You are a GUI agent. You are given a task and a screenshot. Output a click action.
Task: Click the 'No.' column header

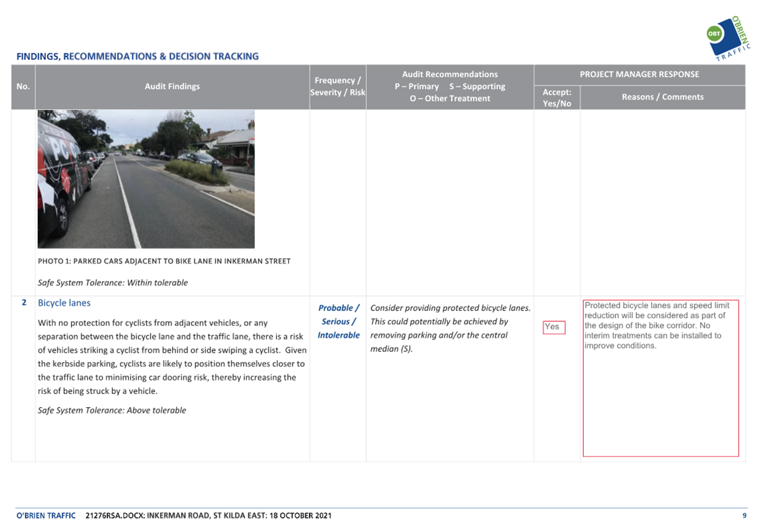tap(23, 86)
